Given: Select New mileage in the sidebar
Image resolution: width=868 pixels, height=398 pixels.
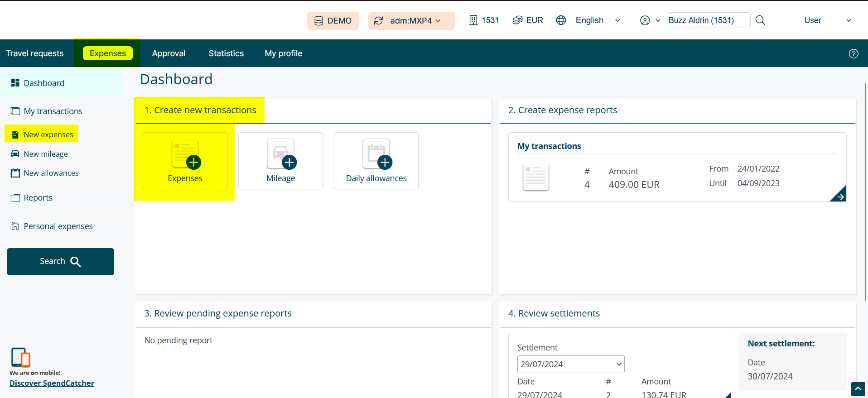Looking at the screenshot, I should click(x=45, y=154).
